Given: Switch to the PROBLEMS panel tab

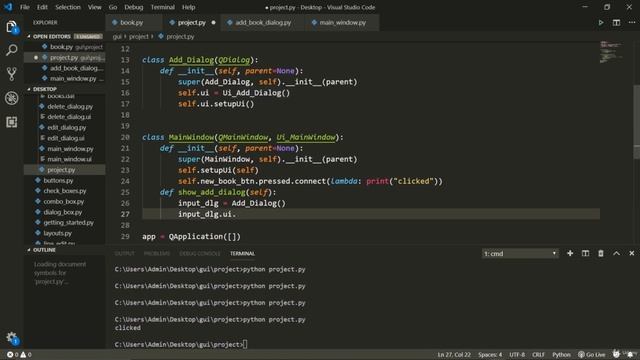Looking at the screenshot, I should (x=157, y=253).
